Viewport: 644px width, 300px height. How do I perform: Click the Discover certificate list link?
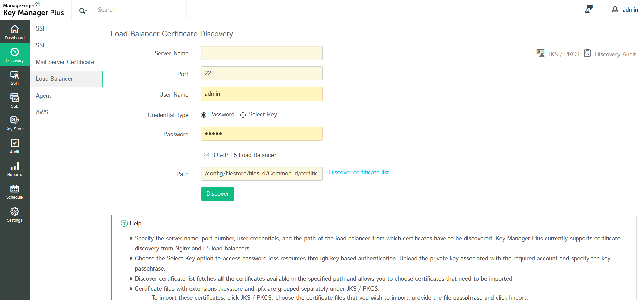coord(359,172)
